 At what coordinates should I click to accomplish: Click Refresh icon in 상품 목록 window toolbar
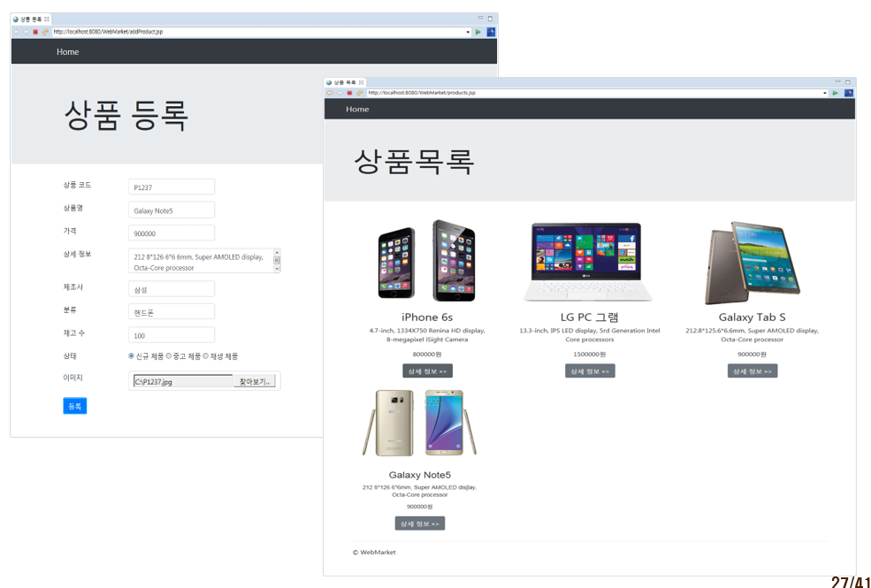click(359, 93)
